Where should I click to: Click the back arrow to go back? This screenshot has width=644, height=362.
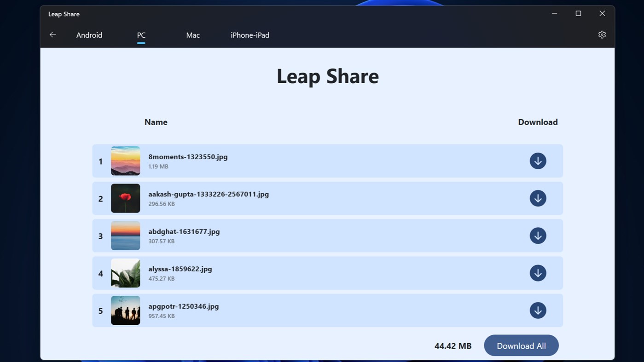tap(52, 34)
